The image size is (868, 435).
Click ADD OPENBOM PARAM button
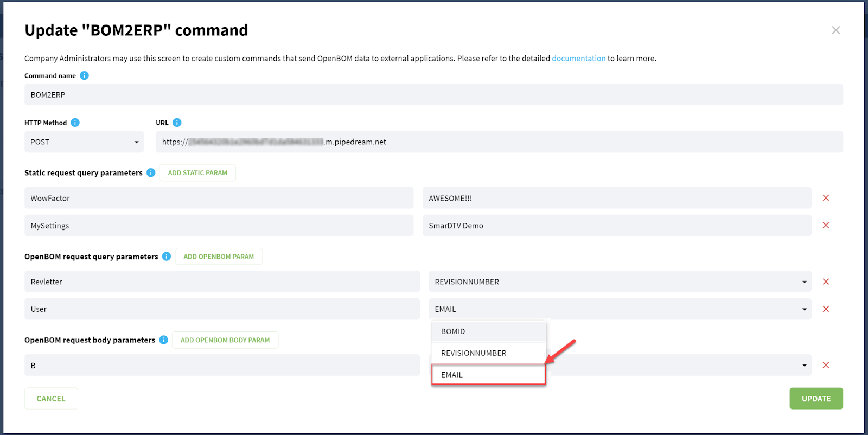(219, 257)
